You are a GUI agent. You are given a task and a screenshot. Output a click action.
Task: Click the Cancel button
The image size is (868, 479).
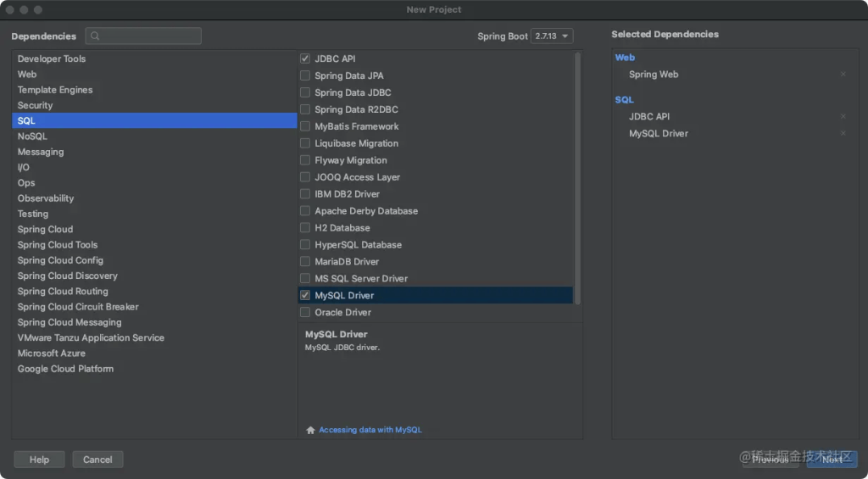click(97, 460)
